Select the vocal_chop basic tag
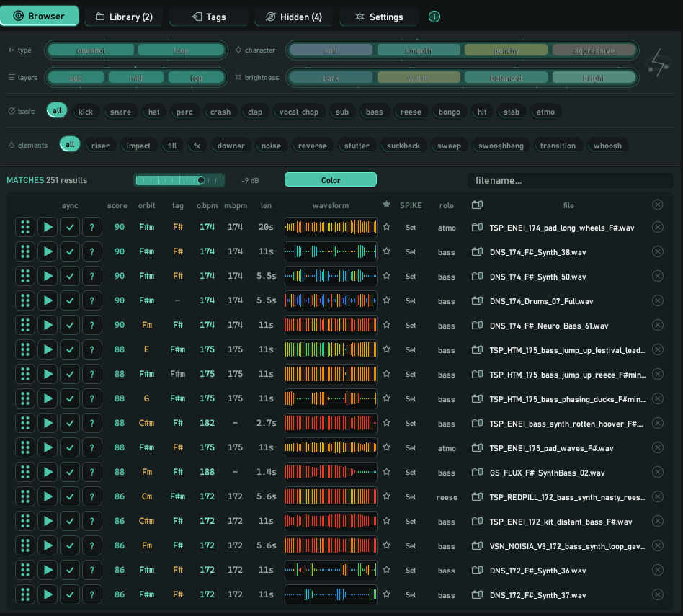Image resolution: width=683 pixels, height=616 pixels. (x=299, y=112)
